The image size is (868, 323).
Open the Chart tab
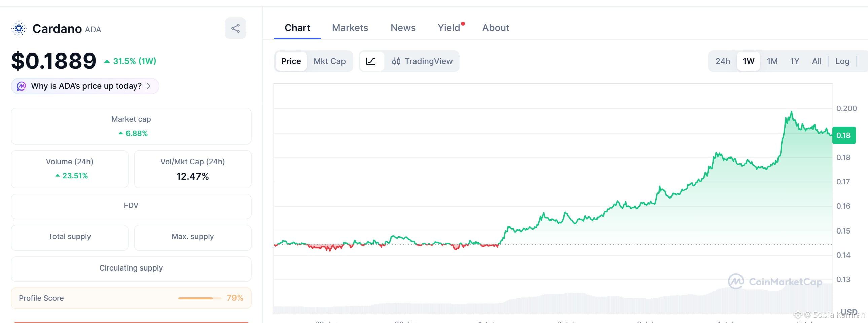[x=297, y=28]
